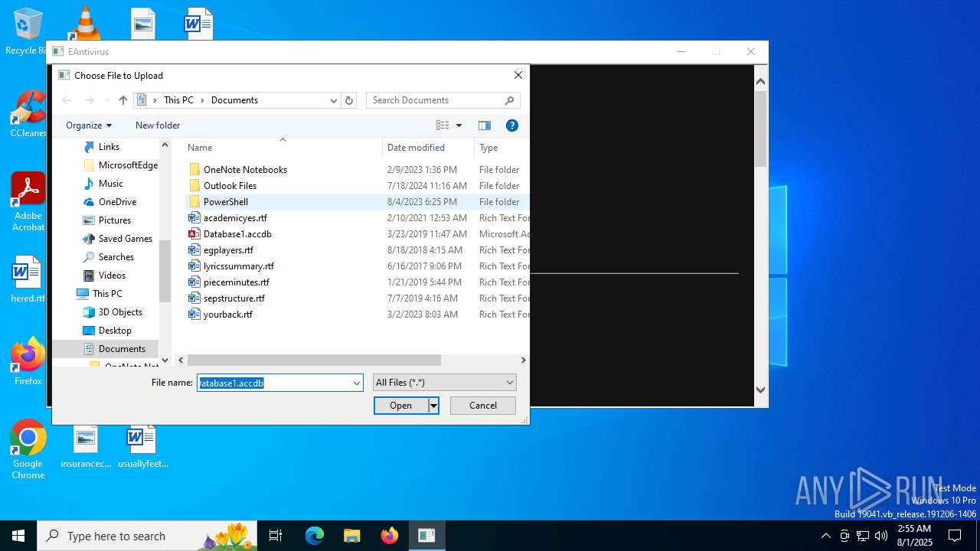Click navigation pane scroll down arrow
980x551 pixels.
(165, 360)
